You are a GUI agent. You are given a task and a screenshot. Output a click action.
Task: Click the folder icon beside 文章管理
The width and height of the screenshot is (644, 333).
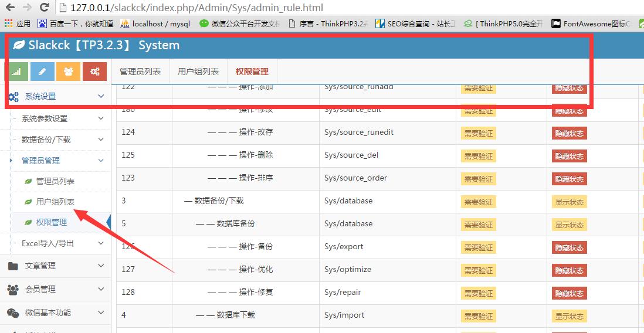(13, 266)
